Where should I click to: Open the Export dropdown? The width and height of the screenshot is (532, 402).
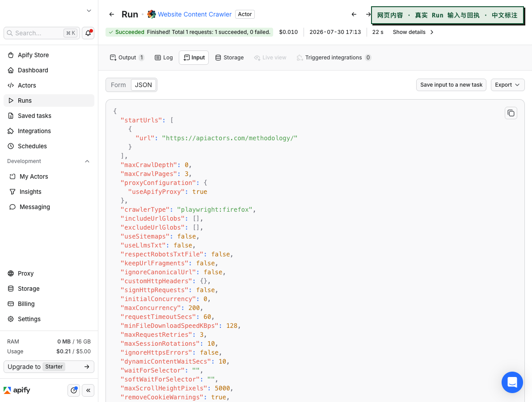[507, 85]
